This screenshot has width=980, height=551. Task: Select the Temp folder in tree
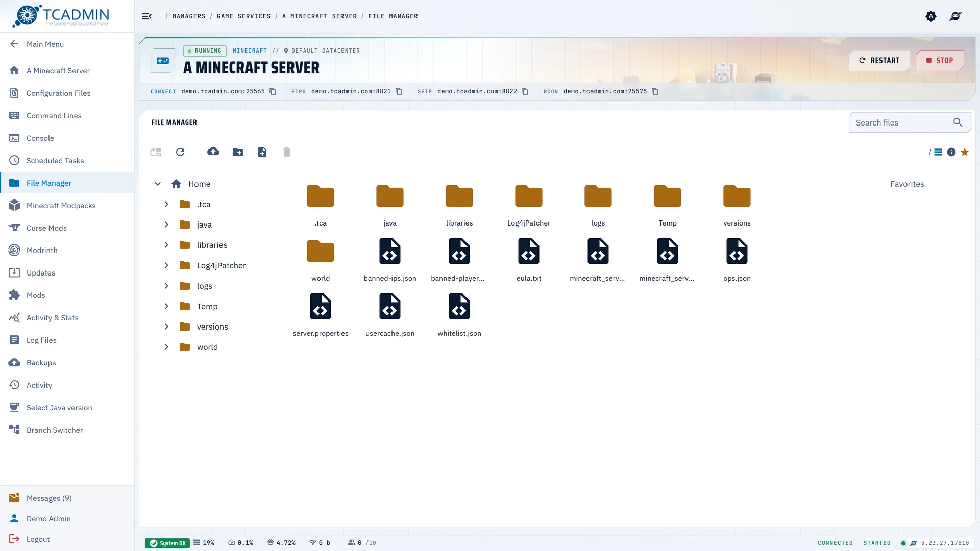[207, 306]
